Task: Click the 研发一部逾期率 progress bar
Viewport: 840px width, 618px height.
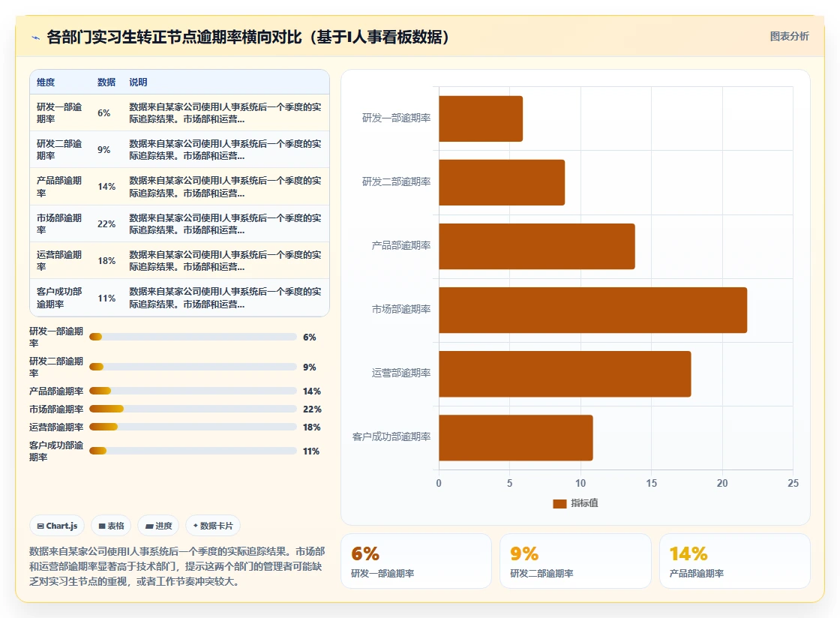Action: pyautogui.click(x=193, y=337)
